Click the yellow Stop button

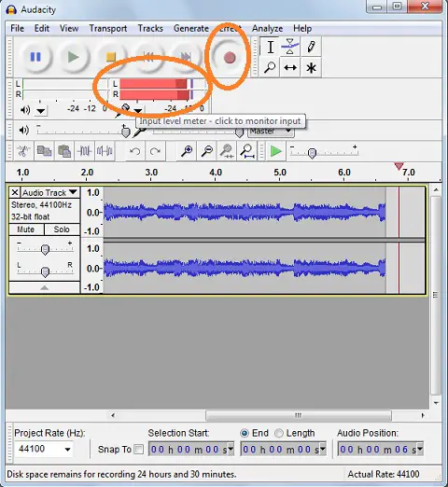pyautogui.click(x=111, y=57)
